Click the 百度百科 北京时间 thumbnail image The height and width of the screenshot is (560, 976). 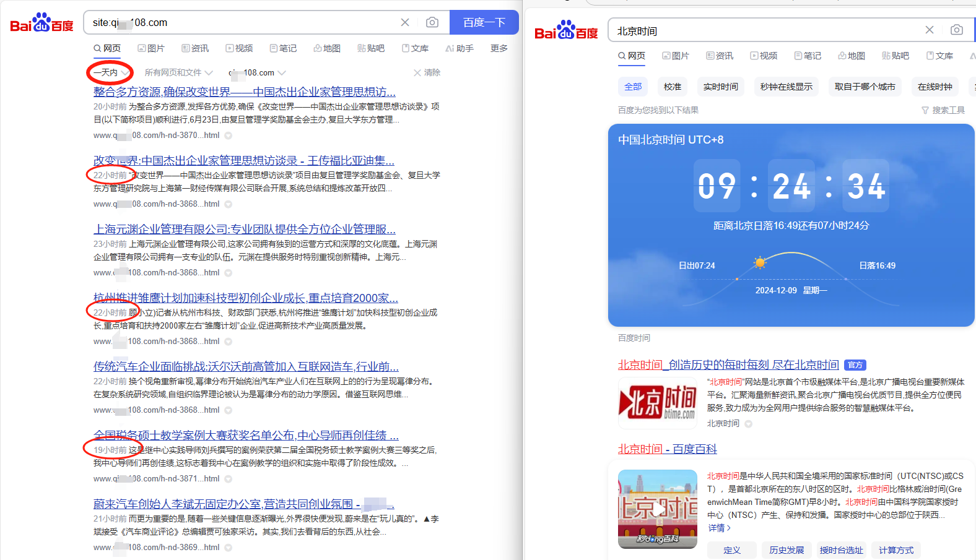tap(658, 509)
